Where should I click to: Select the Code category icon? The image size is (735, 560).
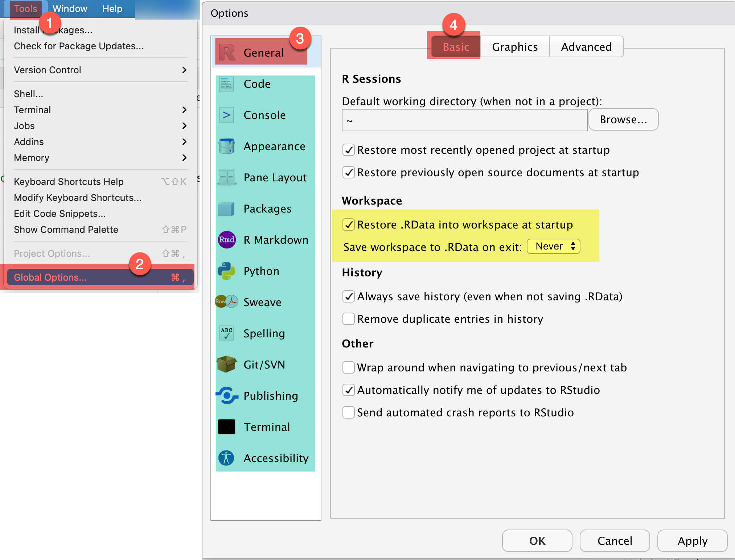[x=227, y=84]
